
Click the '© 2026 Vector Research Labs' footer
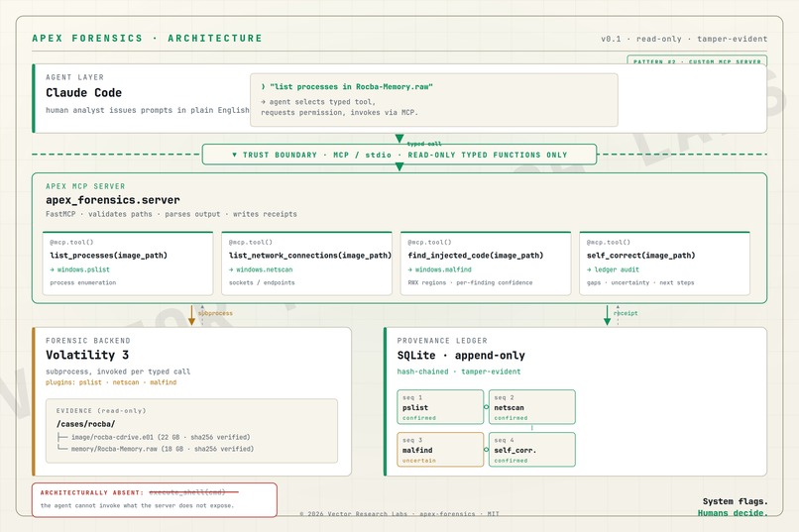[x=399, y=514]
